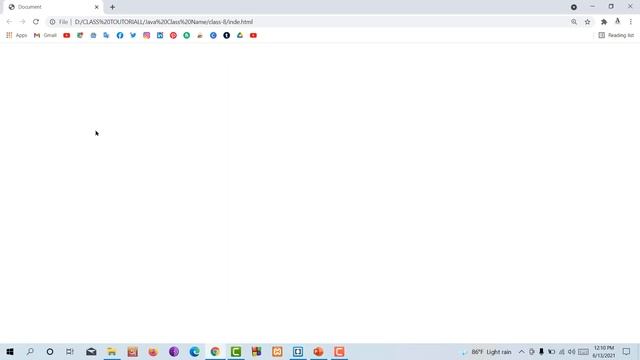640x360 pixels.
Task: Open a new tab with plus button
Action: (112, 7)
